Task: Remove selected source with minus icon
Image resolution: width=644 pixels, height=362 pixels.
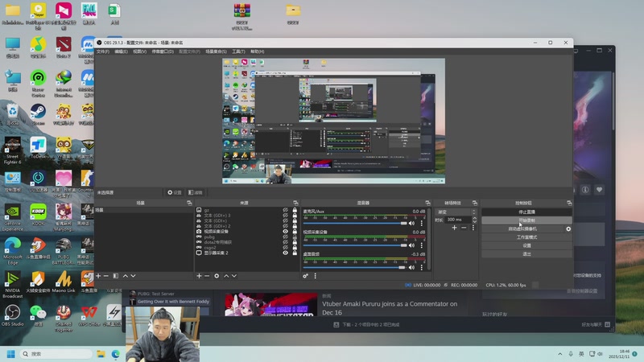Action: click(207, 276)
